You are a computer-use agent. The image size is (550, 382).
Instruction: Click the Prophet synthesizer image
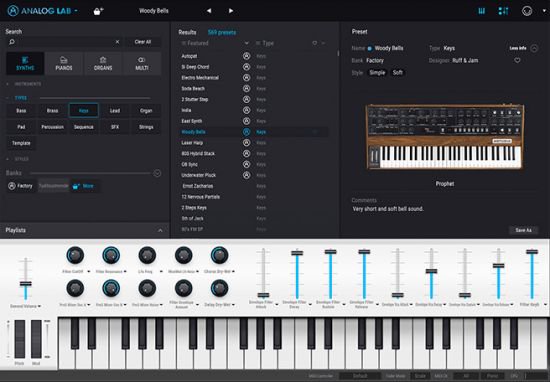[x=445, y=137]
